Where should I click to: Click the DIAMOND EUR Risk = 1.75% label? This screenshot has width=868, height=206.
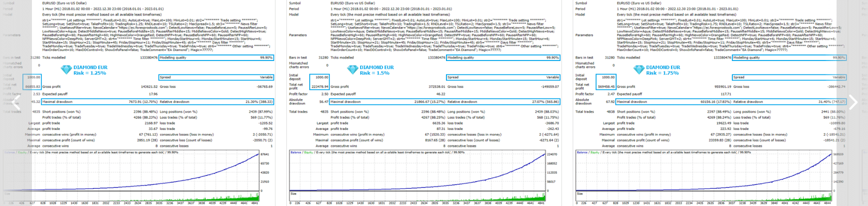663,70
